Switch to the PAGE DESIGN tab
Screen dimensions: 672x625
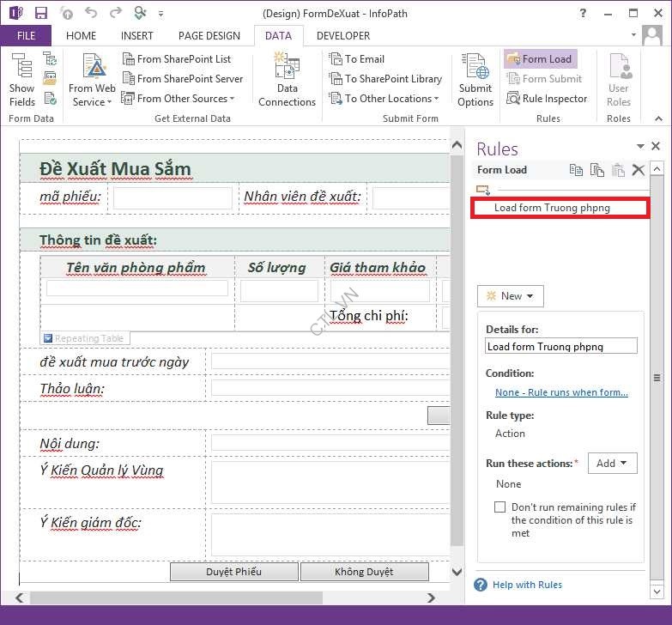point(209,36)
